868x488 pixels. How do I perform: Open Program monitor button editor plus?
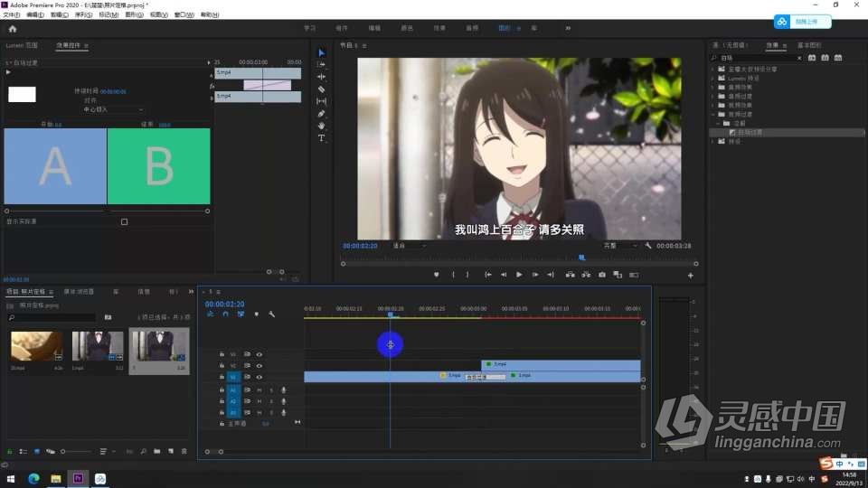tap(690, 276)
